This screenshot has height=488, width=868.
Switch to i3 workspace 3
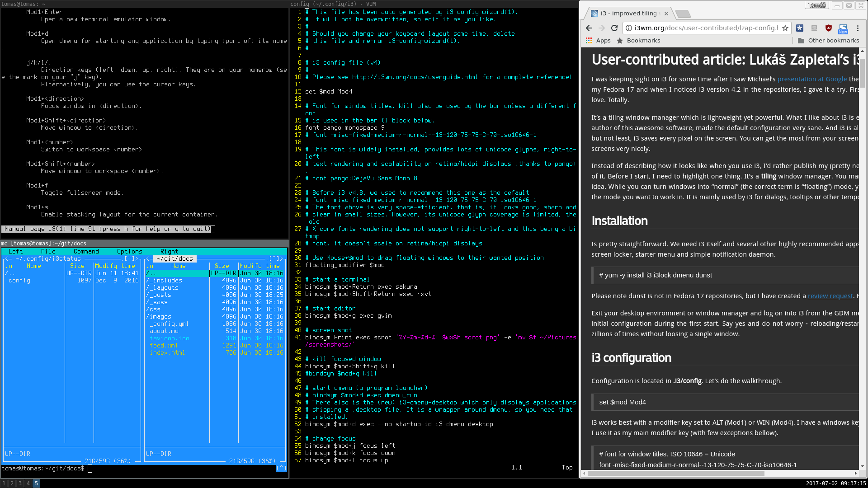pos(20,483)
